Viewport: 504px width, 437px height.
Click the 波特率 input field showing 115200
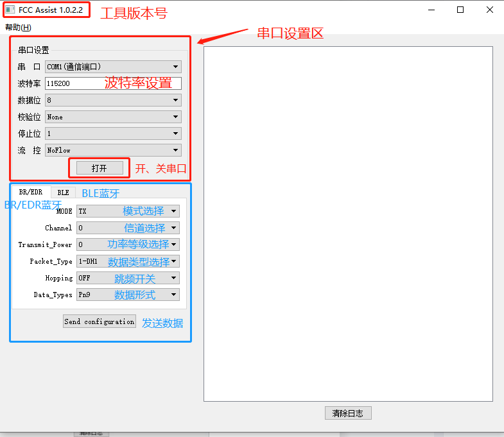[x=113, y=83]
